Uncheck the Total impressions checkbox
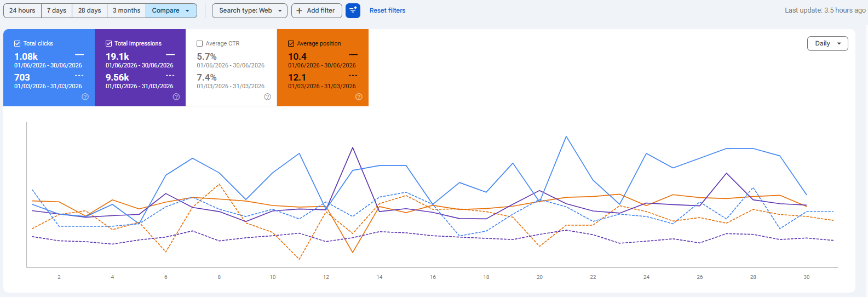This screenshot has height=297, width=868. 109,43
